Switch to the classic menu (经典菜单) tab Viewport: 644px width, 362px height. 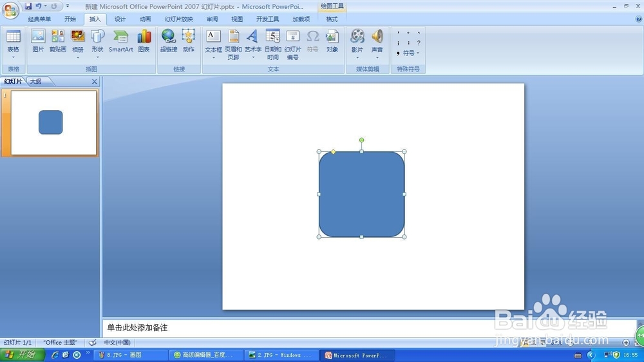39,19
